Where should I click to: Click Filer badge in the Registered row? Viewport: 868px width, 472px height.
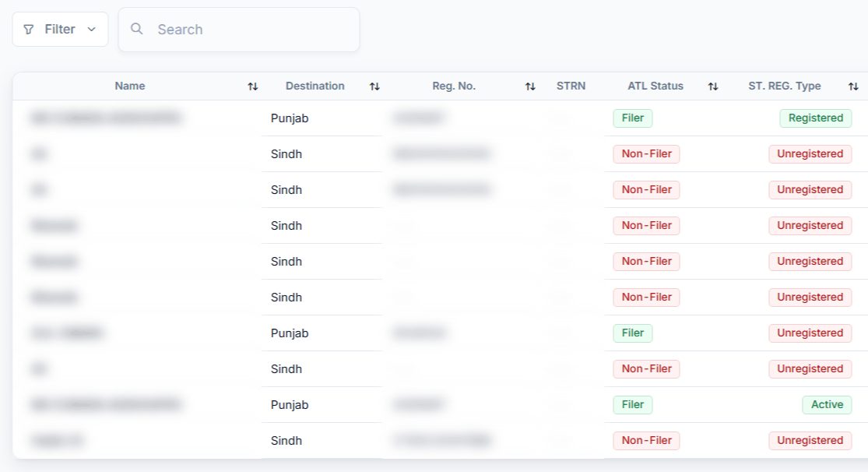(x=633, y=118)
